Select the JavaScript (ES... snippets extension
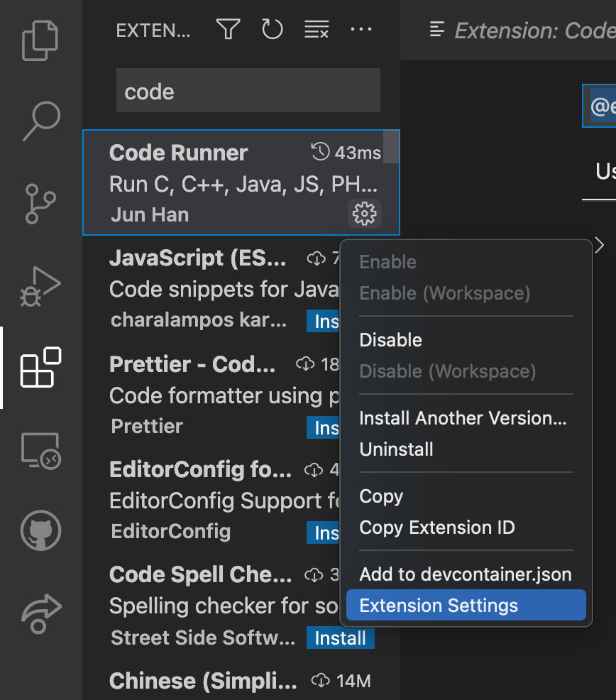 pos(211,288)
